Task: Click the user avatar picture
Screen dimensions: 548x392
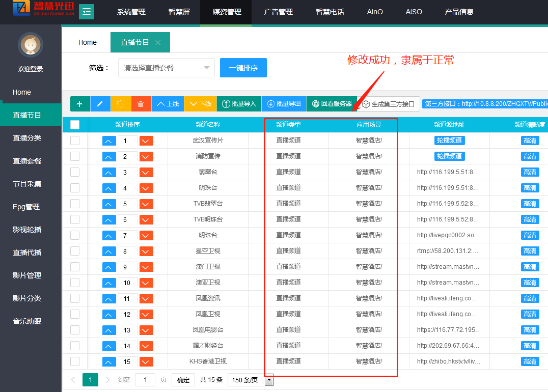Action: pyautogui.click(x=30, y=45)
